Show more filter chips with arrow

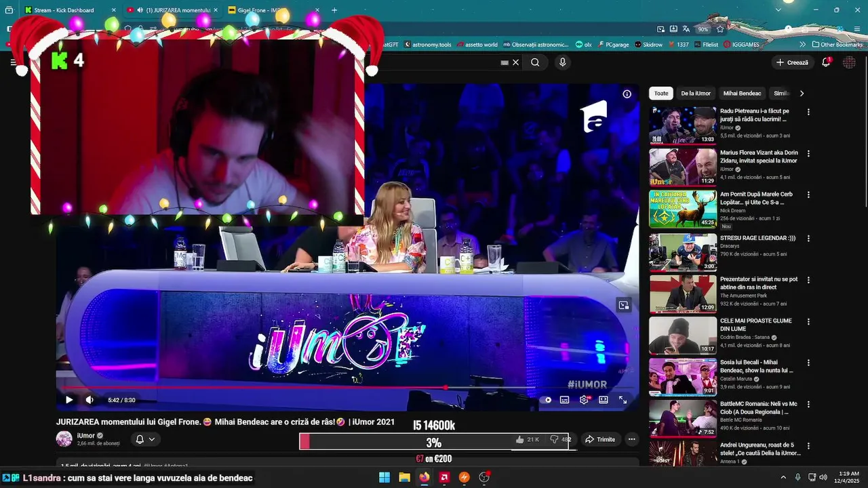802,94
